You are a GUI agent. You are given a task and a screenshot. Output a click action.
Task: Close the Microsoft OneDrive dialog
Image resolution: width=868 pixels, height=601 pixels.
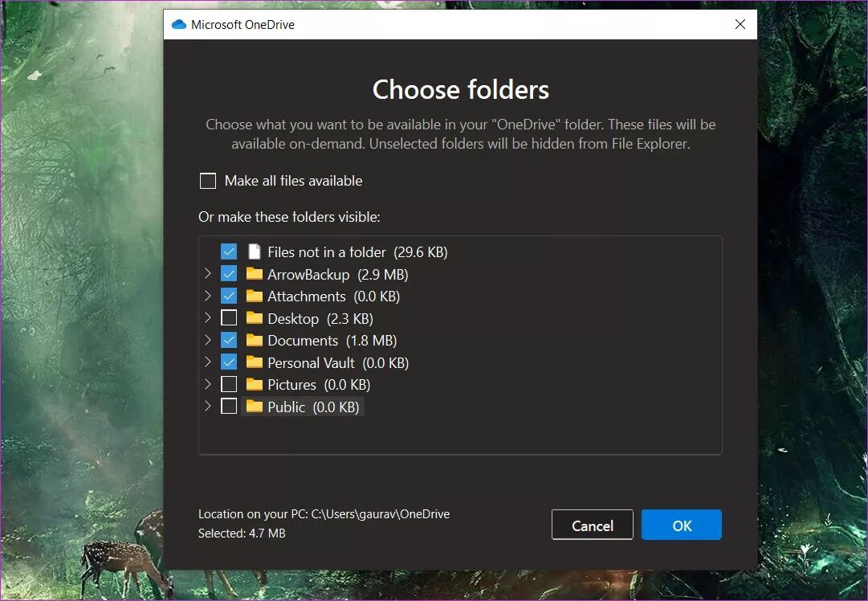click(740, 24)
